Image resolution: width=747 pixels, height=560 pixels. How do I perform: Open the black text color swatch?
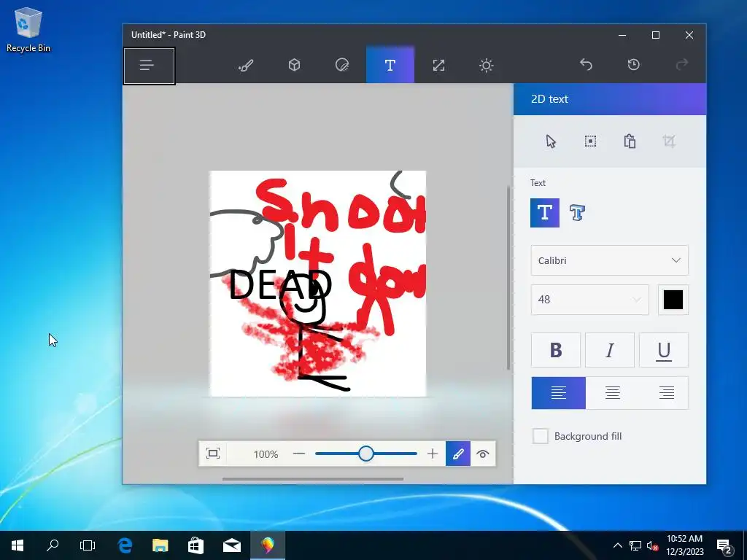click(673, 300)
